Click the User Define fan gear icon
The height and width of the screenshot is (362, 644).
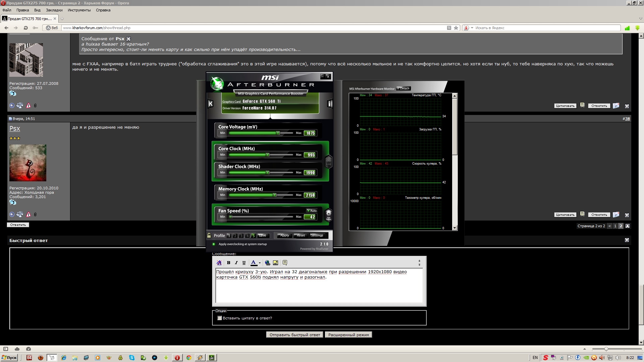[x=329, y=214]
